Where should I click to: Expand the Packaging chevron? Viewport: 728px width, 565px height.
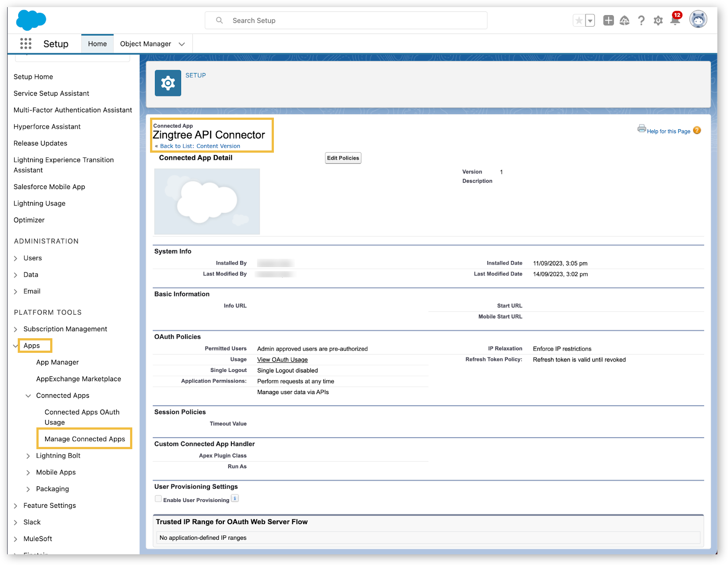28,489
